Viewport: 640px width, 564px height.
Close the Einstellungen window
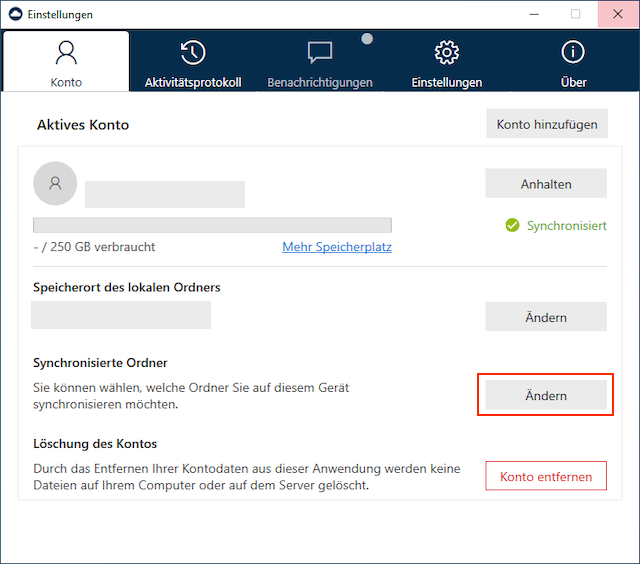618,14
